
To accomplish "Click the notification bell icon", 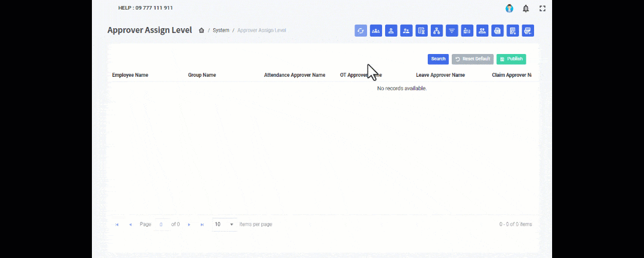I will [x=526, y=8].
